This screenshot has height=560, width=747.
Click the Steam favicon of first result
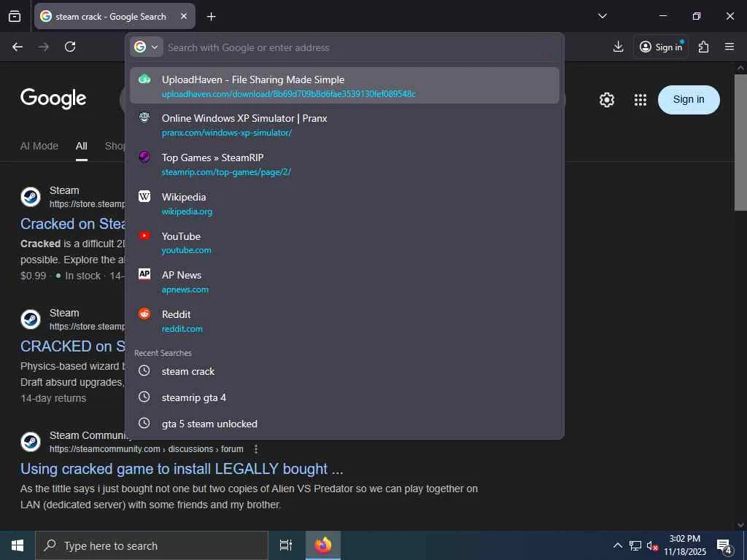pyautogui.click(x=31, y=197)
